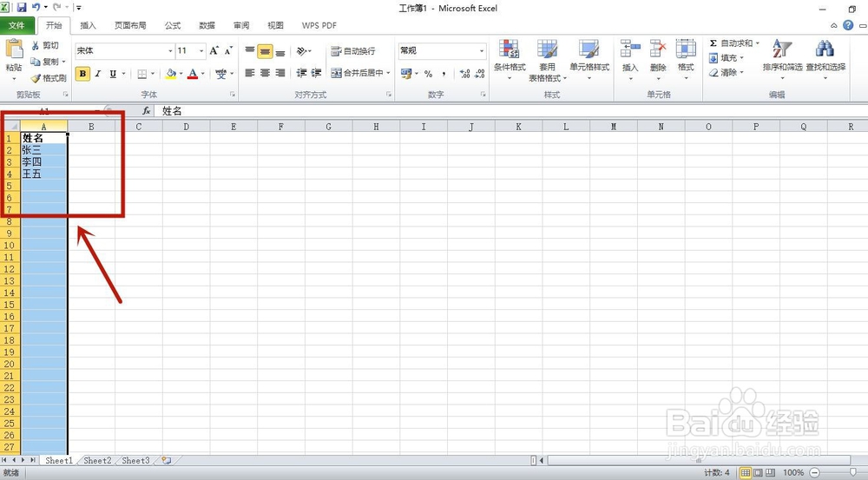Click the accounting currency format icon

[x=406, y=73]
